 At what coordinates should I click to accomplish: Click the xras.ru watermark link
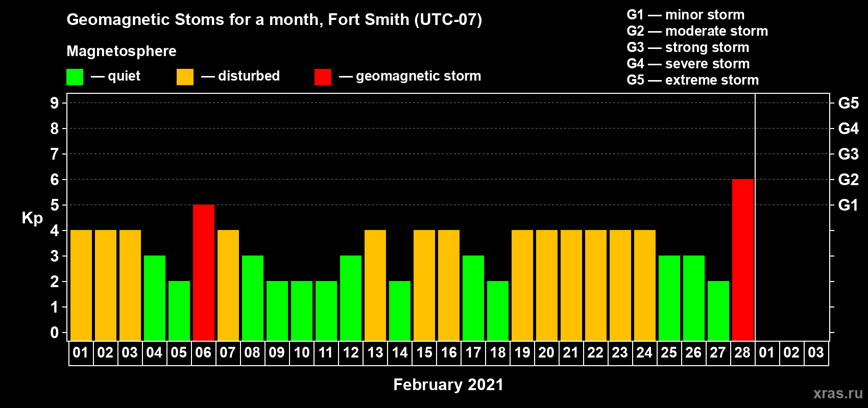[837, 393]
